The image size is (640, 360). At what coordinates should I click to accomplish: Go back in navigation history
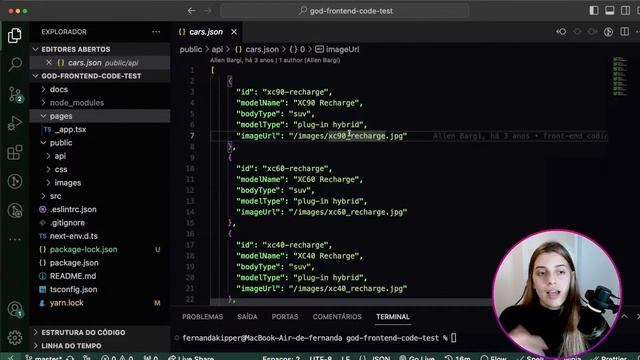click(x=191, y=11)
